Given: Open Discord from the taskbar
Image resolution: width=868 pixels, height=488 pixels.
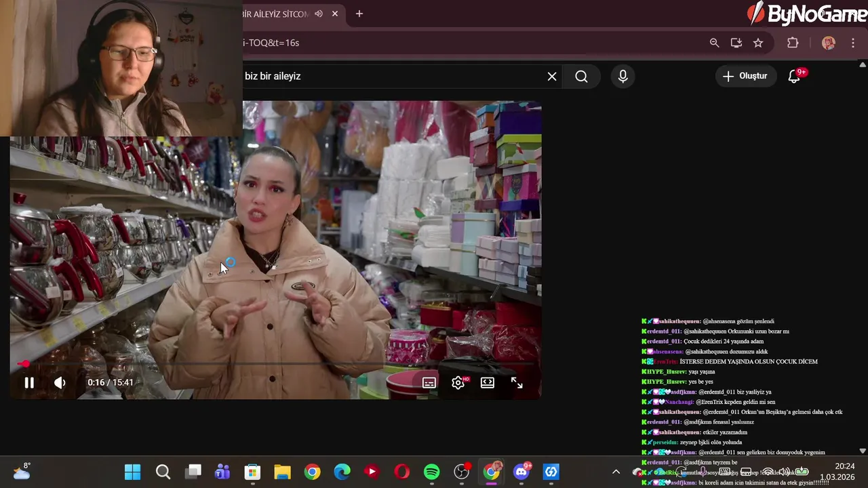Looking at the screenshot, I should coord(521,472).
